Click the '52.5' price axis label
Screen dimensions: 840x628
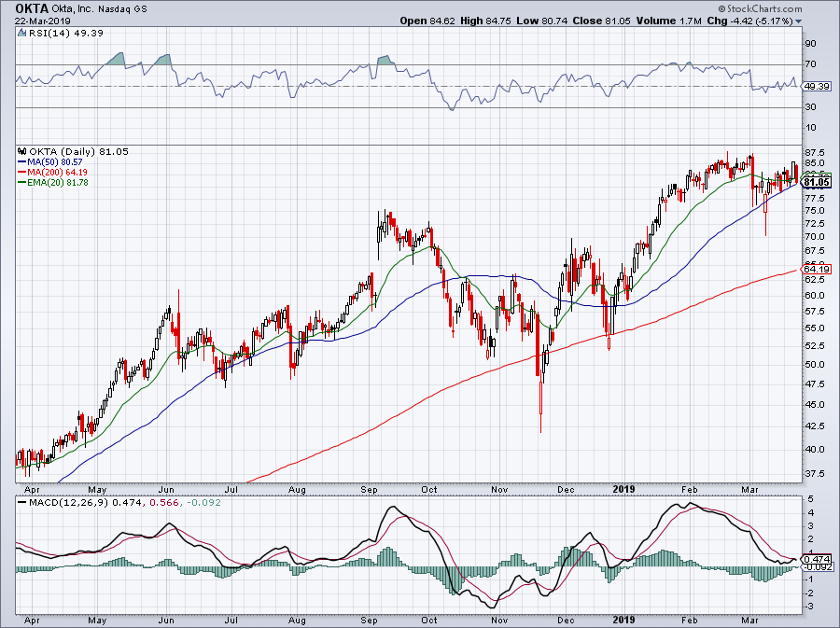click(814, 345)
